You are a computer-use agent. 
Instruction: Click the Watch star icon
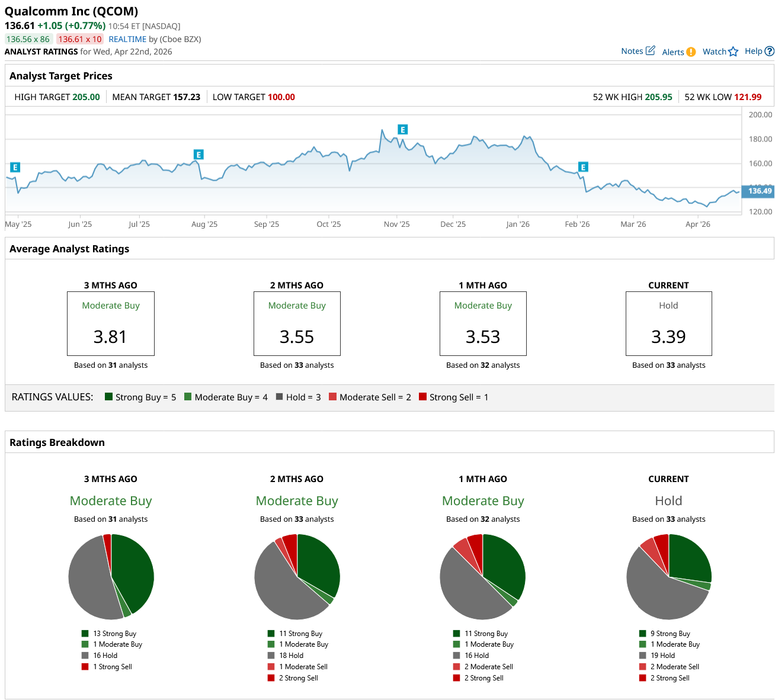pyautogui.click(x=733, y=52)
